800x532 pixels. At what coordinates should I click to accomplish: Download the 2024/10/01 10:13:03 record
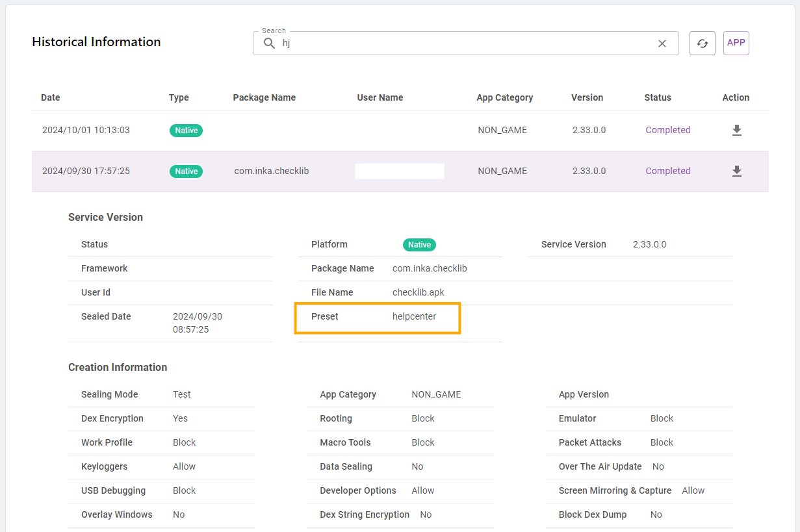click(x=736, y=130)
